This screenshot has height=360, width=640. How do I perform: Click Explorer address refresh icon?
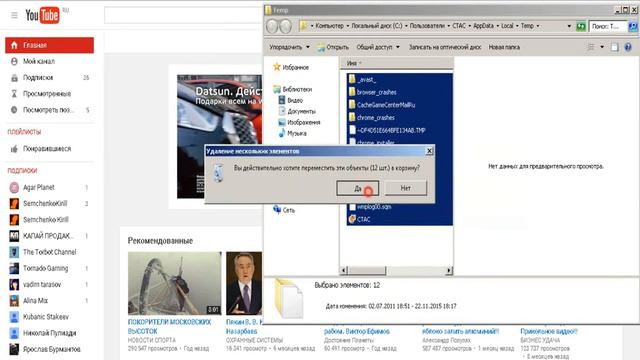[x=580, y=26]
